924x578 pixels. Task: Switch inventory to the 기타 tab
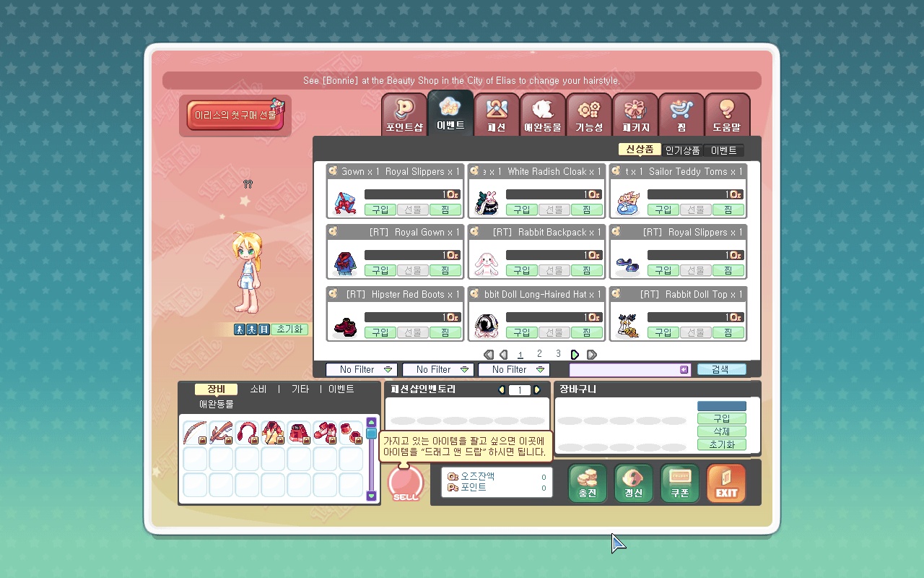click(x=300, y=389)
